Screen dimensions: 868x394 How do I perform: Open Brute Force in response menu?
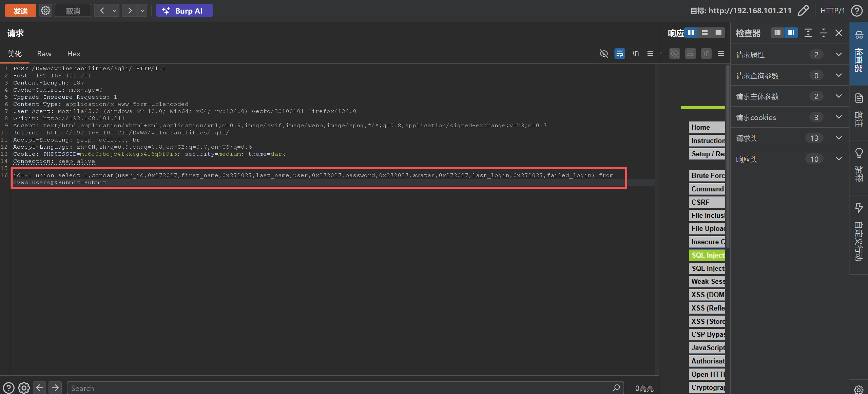click(x=707, y=175)
